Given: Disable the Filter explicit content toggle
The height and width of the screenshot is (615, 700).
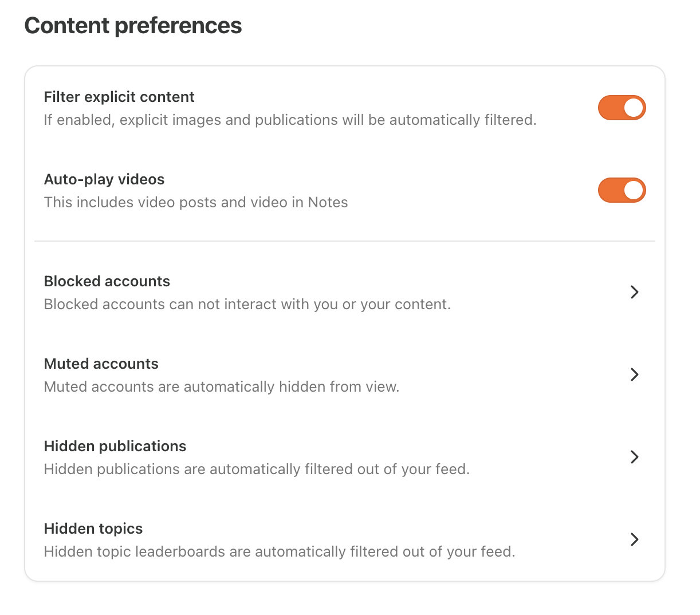Looking at the screenshot, I should [x=622, y=108].
